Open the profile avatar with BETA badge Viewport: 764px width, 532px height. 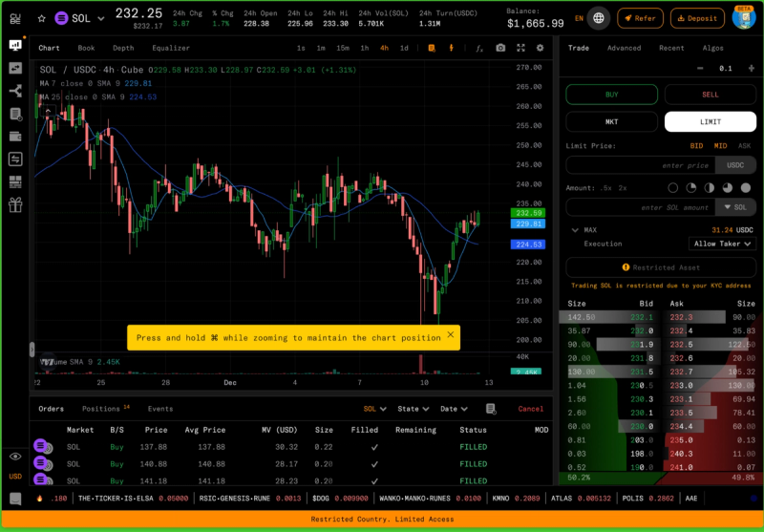pos(744,17)
